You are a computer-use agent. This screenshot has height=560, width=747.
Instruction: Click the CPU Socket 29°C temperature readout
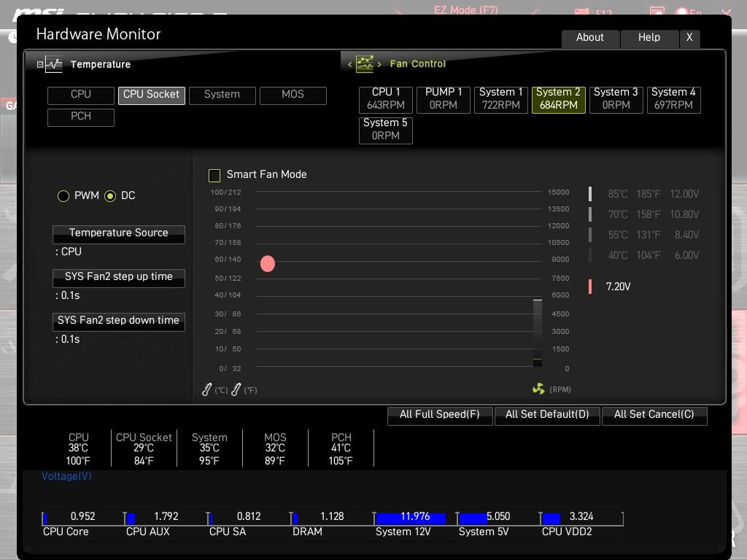pos(144,448)
